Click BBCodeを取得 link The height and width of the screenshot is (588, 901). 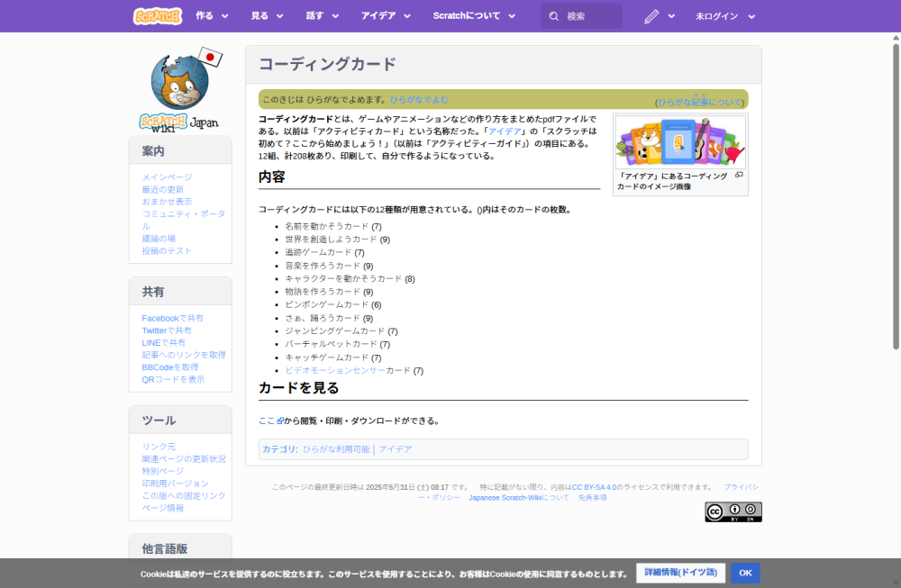[170, 366]
